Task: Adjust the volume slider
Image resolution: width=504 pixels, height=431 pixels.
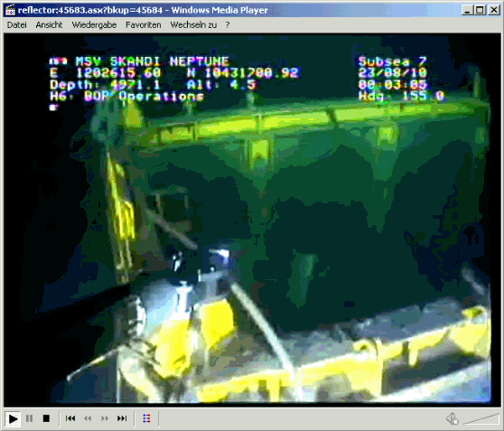Action: (481, 418)
